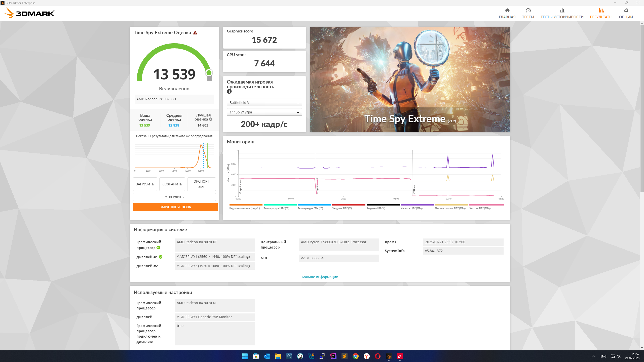The image size is (644, 362).
Task: Click the 3DMark logo
Action: [30, 13]
